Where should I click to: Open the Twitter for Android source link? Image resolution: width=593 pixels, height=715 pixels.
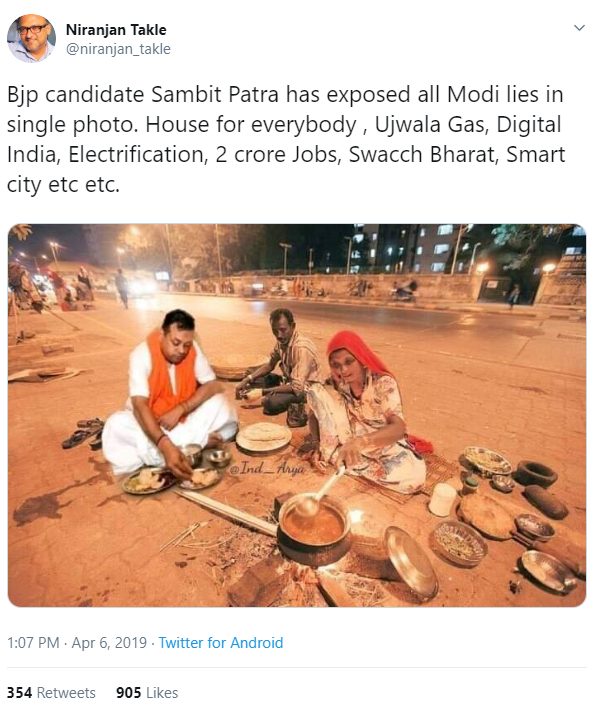[221, 642]
